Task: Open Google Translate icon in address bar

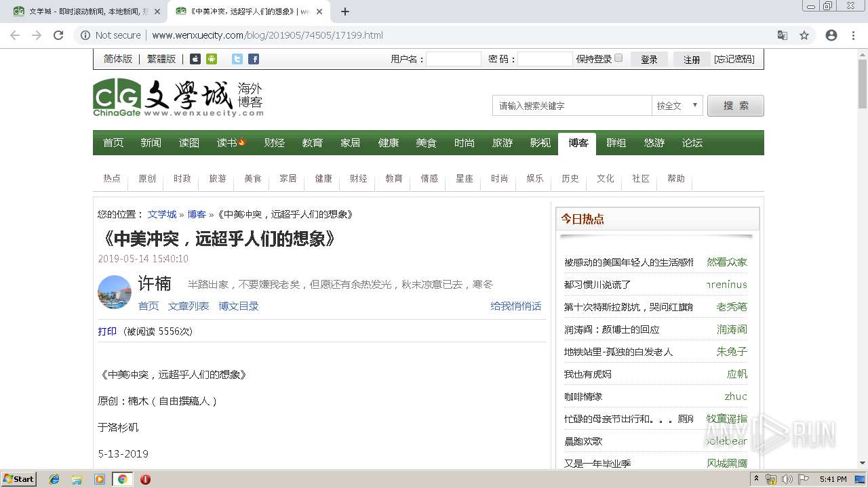Action: coord(783,35)
